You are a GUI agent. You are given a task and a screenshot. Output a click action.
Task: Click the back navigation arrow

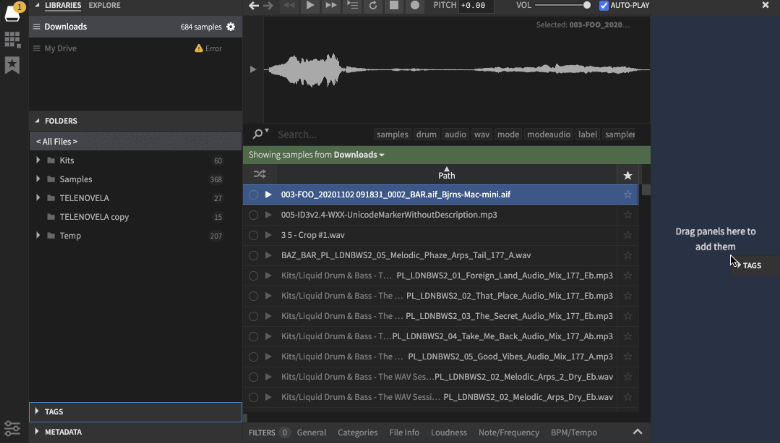(x=254, y=6)
